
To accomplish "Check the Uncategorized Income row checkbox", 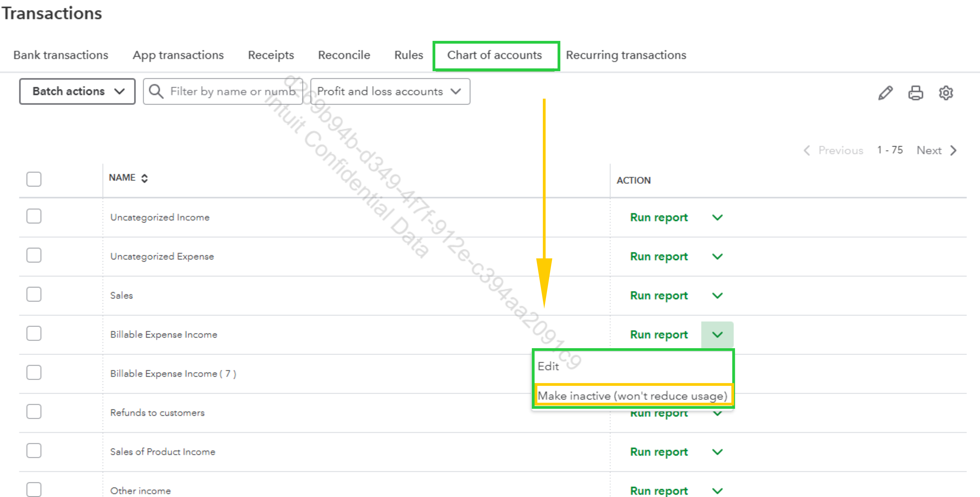I will click(34, 216).
